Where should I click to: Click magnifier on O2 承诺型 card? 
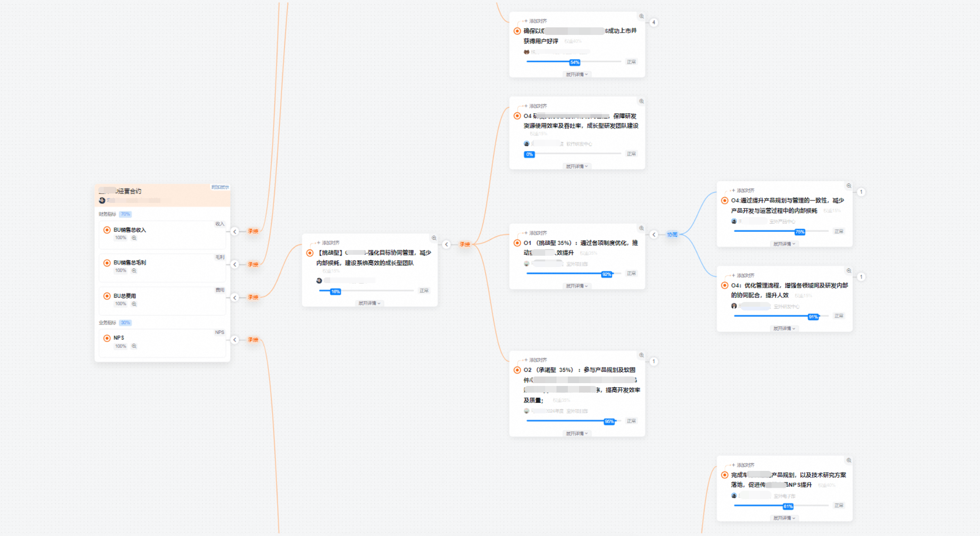pyautogui.click(x=641, y=355)
